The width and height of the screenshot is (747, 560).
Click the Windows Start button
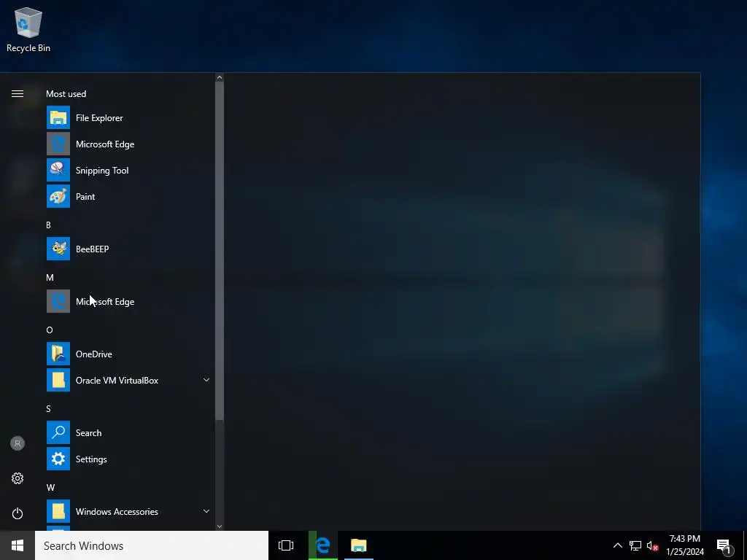tap(18, 545)
